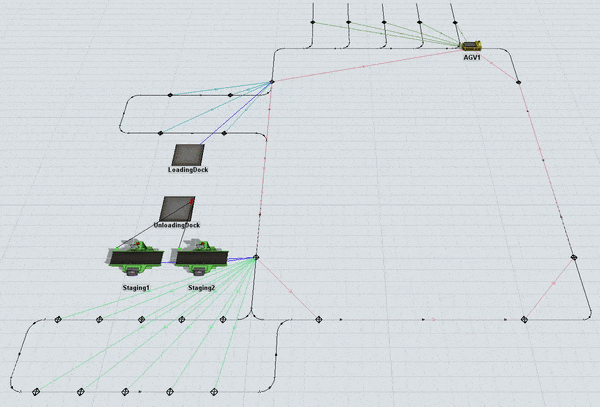Click the Staging1 conveyor object
The height and width of the screenshot is (407, 600).
[134, 258]
